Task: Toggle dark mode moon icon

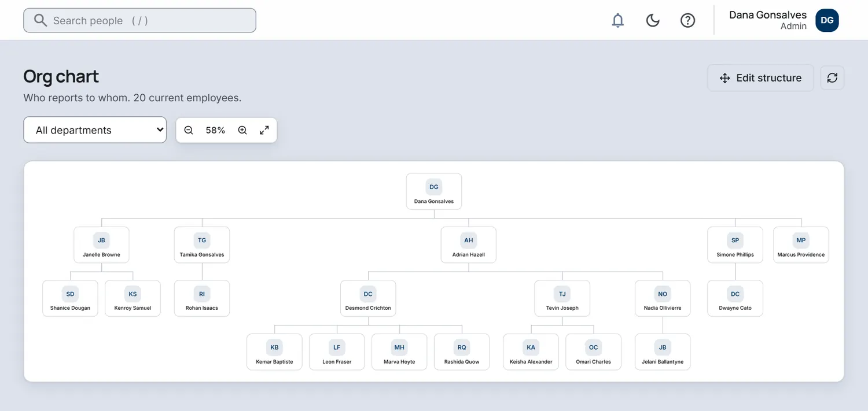Action: tap(653, 20)
